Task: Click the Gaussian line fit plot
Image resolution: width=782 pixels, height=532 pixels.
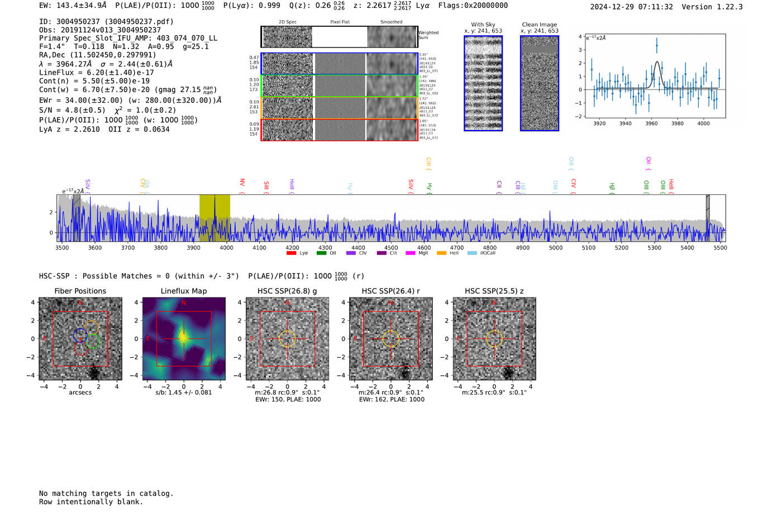Action: [x=655, y=76]
